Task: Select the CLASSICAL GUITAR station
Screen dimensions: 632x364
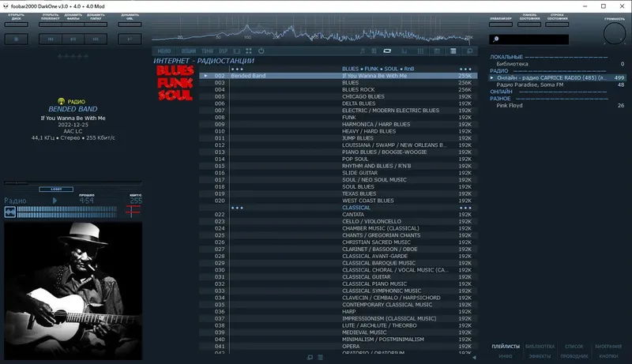Action: pos(338,277)
